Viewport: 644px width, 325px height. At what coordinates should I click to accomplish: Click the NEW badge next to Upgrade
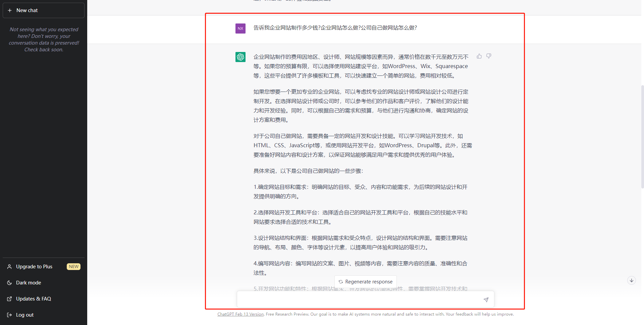(74, 267)
